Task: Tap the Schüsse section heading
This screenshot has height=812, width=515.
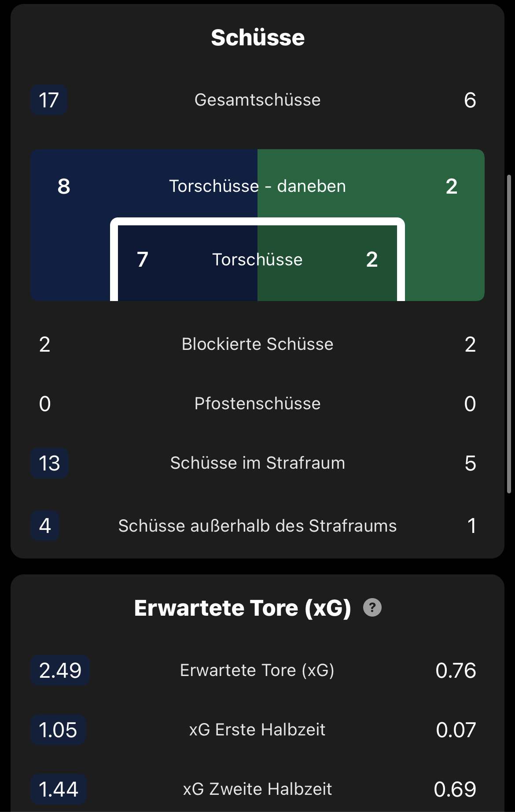Action: tap(257, 37)
